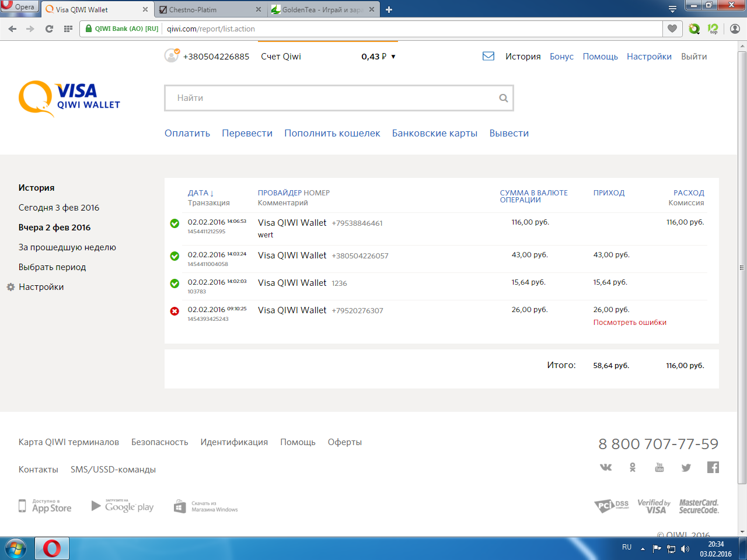Open the Помощь link in header

coord(600,57)
